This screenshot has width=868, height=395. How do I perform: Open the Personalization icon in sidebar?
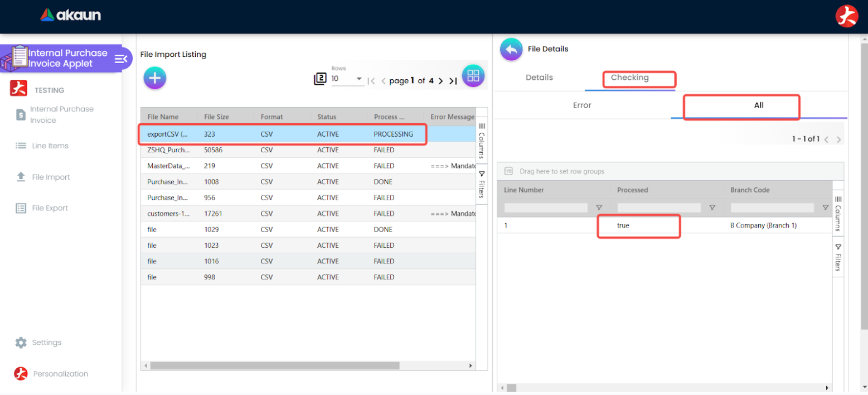coord(20,374)
